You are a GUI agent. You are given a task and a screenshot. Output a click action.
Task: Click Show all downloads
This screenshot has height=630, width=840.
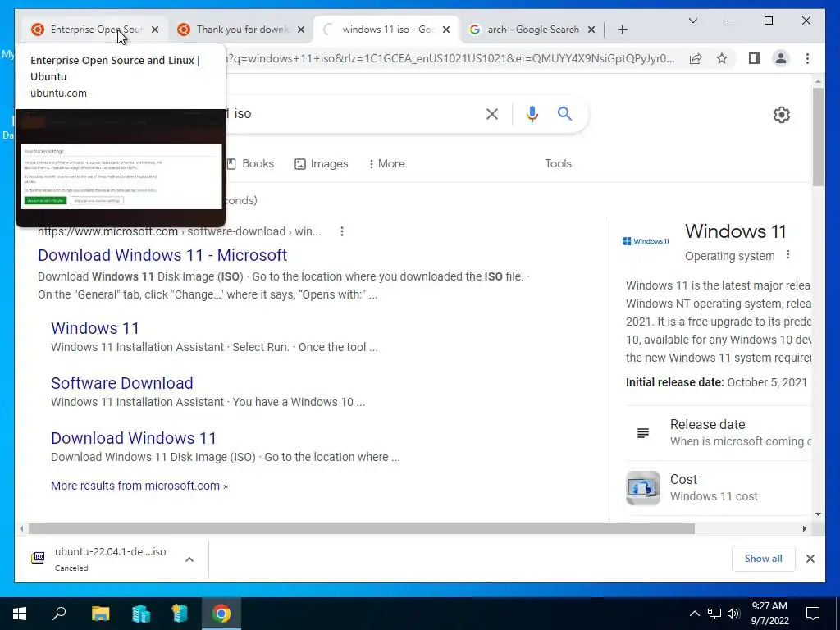coord(764,559)
